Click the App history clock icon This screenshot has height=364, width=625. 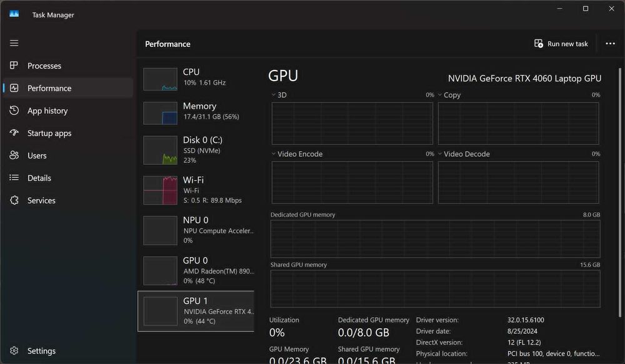tap(14, 111)
